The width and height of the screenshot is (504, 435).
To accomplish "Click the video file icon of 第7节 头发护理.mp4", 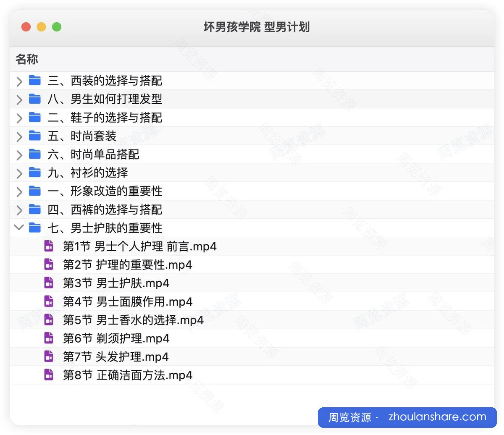I will [49, 356].
